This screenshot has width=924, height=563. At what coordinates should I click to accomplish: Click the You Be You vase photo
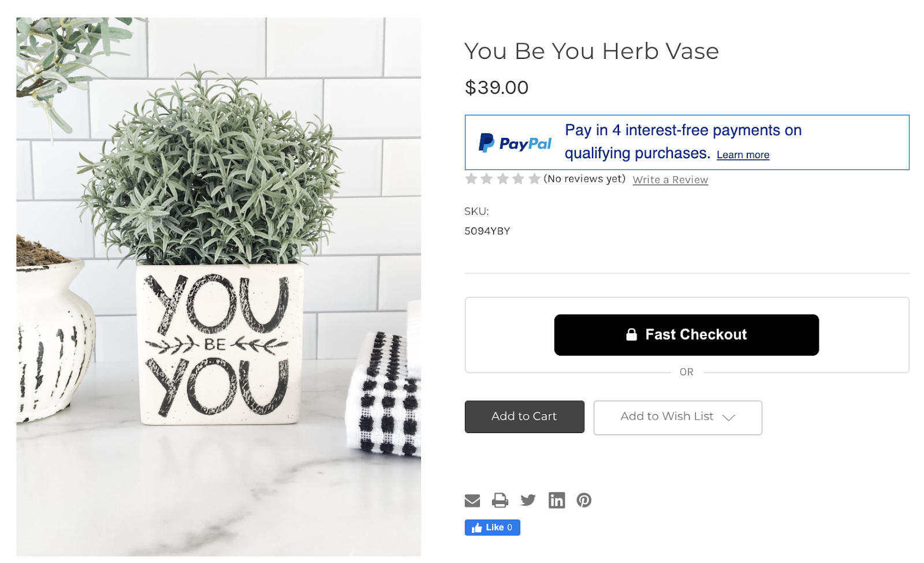(218, 287)
